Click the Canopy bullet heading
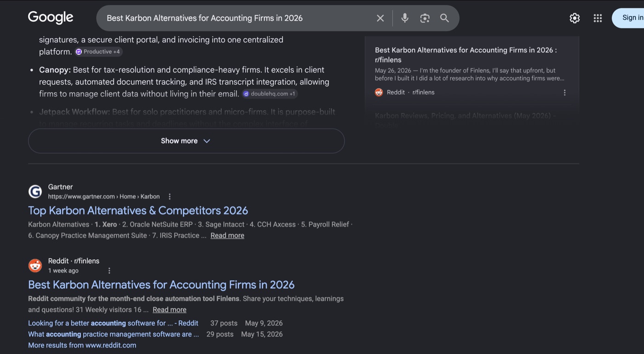Image resolution: width=644 pixels, height=354 pixels. click(x=55, y=70)
